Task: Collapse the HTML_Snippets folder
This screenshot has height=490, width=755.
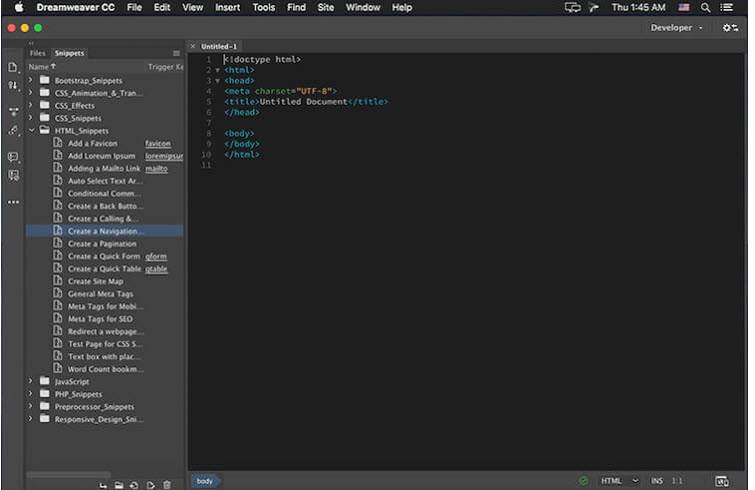Action: [x=31, y=130]
